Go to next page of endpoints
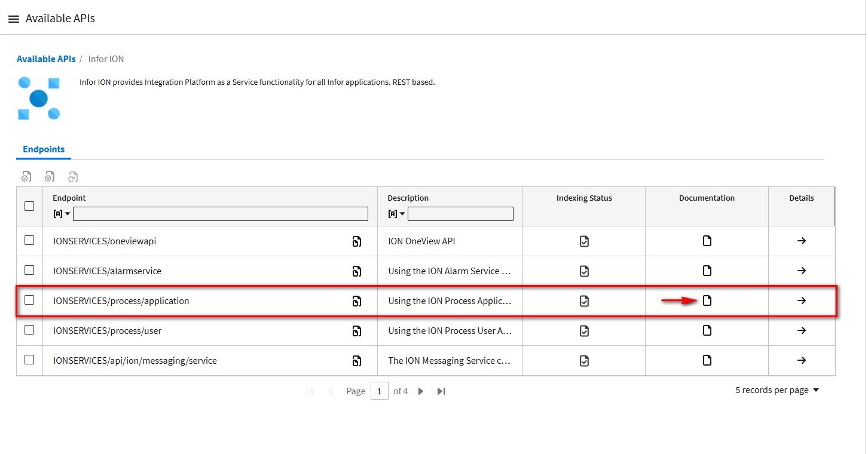 [421, 391]
